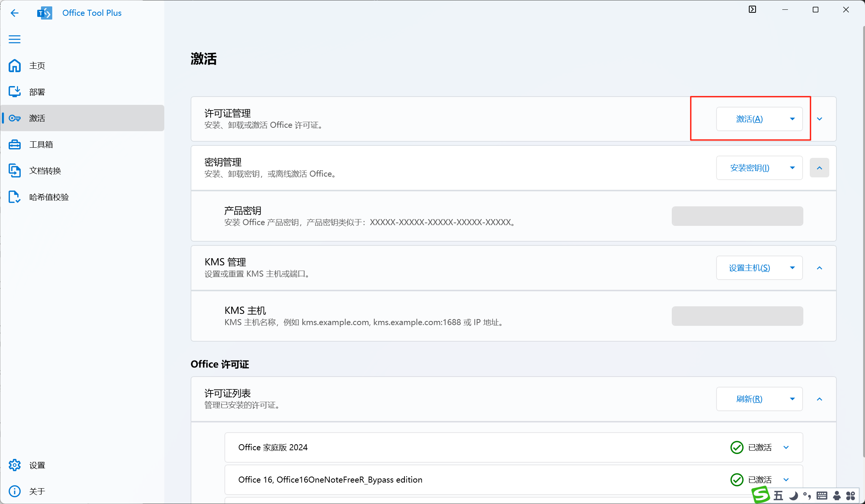
Task: Click the four-leaf toolbox icon on IME bar
Action: (x=851, y=496)
